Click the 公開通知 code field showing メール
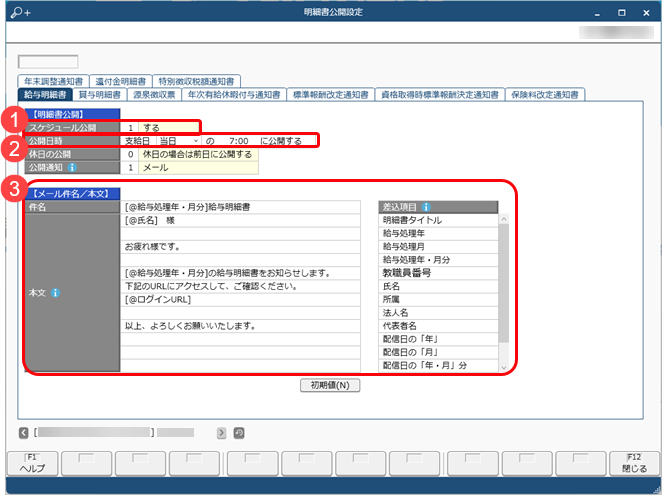This screenshot has height=495, width=662. click(x=130, y=168)
